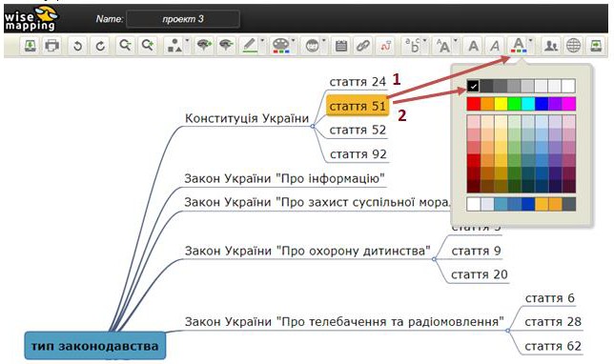
Task: Open the topic shape dropdown arrow
Action: [187, 40]
